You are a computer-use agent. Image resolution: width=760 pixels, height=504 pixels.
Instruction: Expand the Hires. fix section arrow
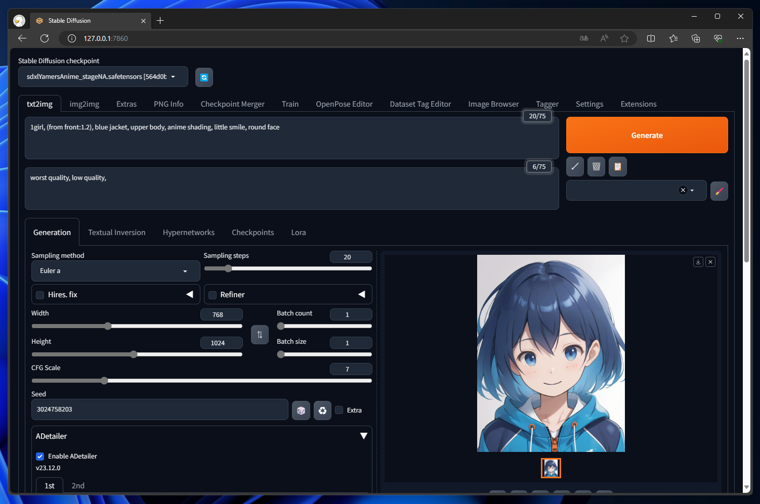190,294
